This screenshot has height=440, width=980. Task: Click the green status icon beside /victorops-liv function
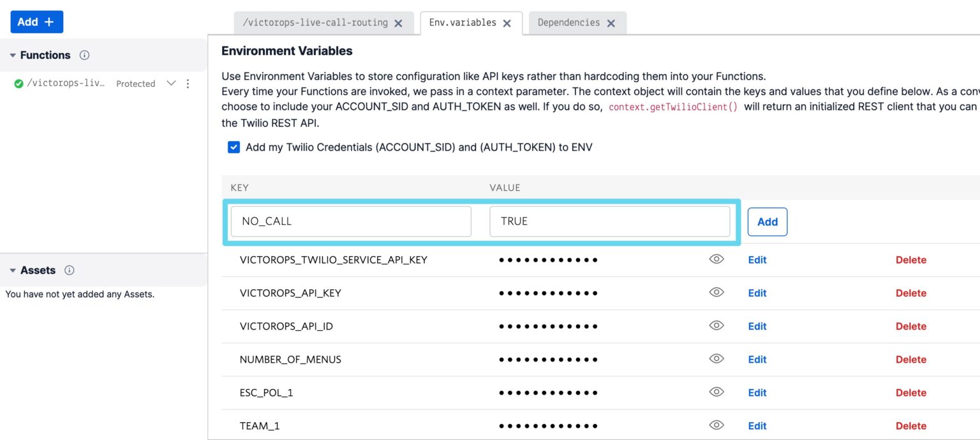pyautogui.click(x=17, y=83)
